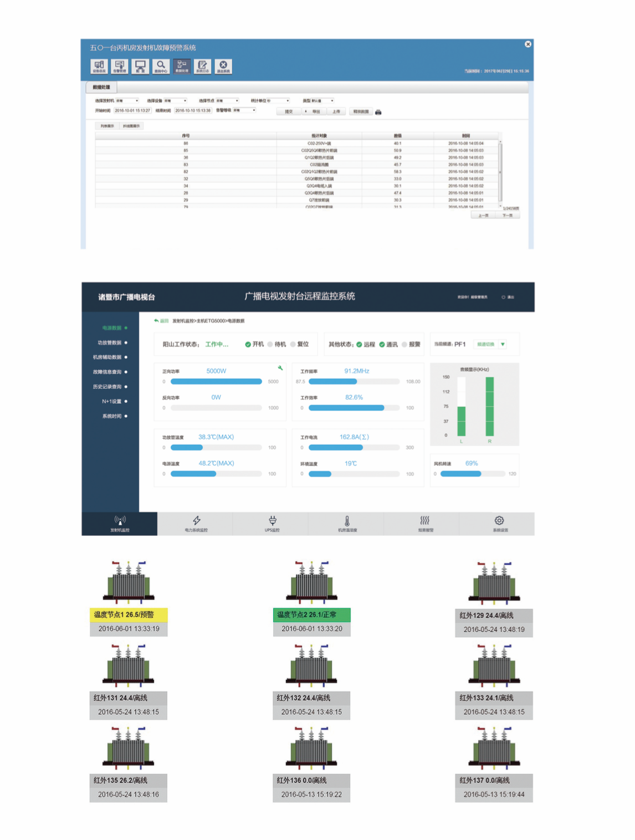Click the 退出系统 exit icon

pos(223,66)
